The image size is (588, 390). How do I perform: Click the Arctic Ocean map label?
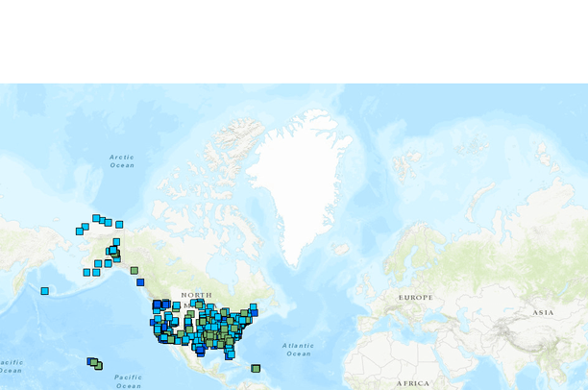122,161
